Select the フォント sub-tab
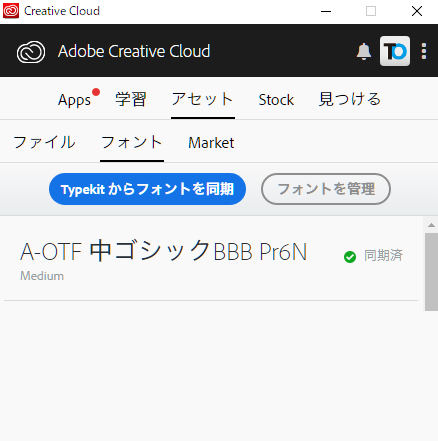Screen dimensions: 438x441 point(132,143)
